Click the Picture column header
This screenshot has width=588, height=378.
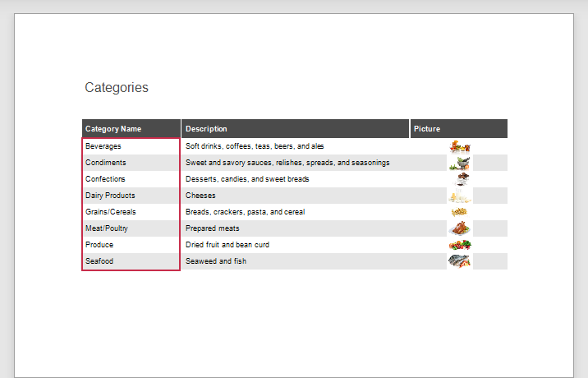pos(459,129)
